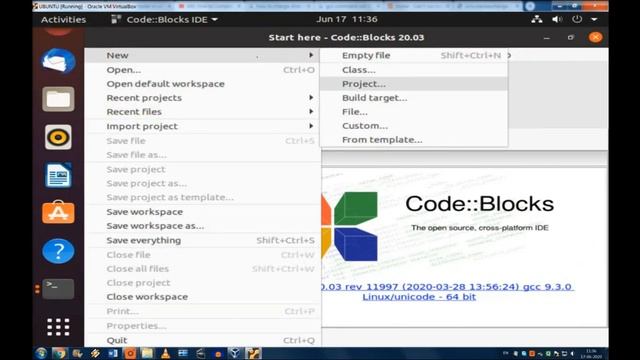Open the date and time panel
Viewport: 640px width, 360px height.
(x=347, y=19)
